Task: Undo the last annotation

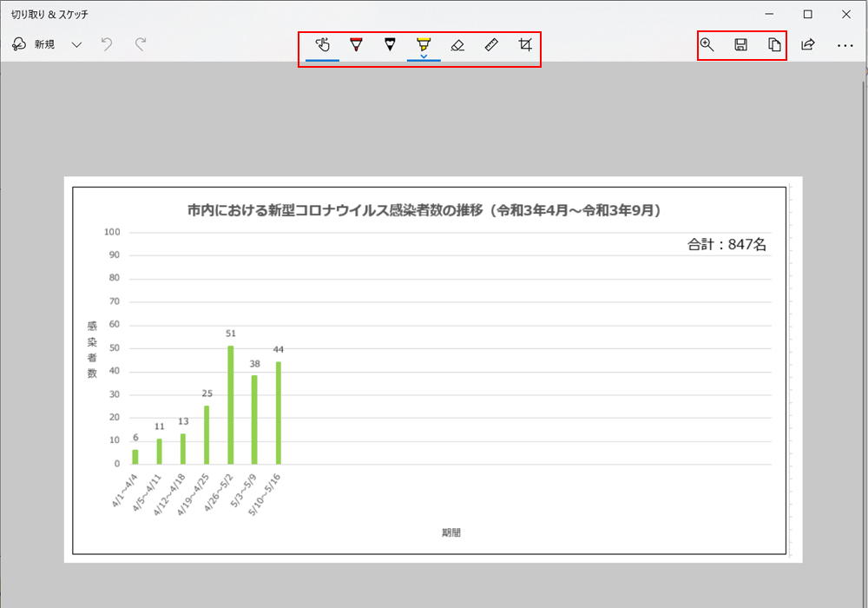Action: (106, 44)
